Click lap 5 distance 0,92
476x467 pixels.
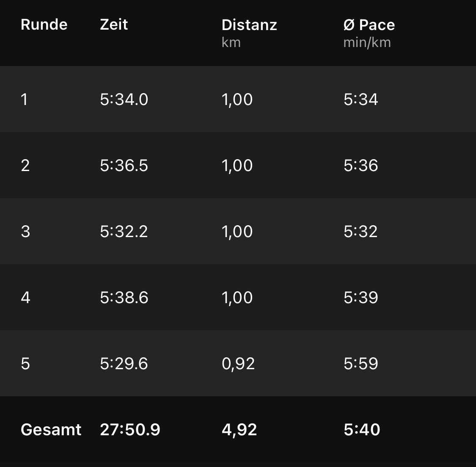pyautogui.click(x=238, y=364)
